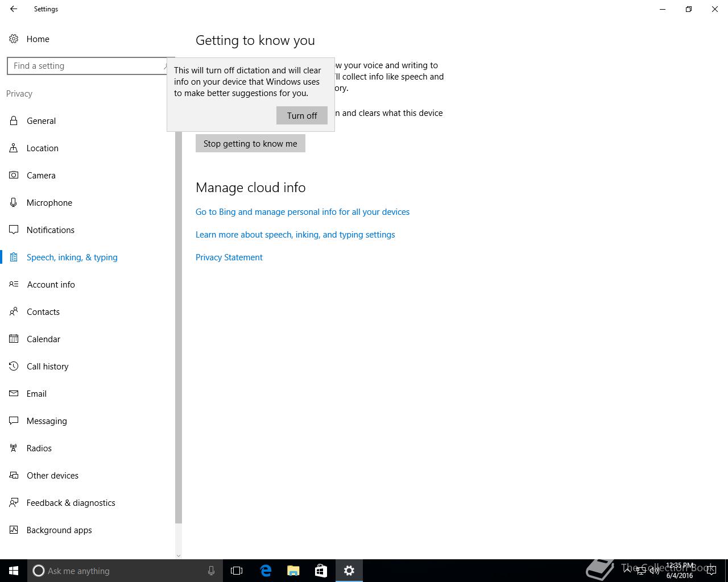Click the Settings gear on taskbar
Screen dimensions: 728x582
[x=349, y=571]
